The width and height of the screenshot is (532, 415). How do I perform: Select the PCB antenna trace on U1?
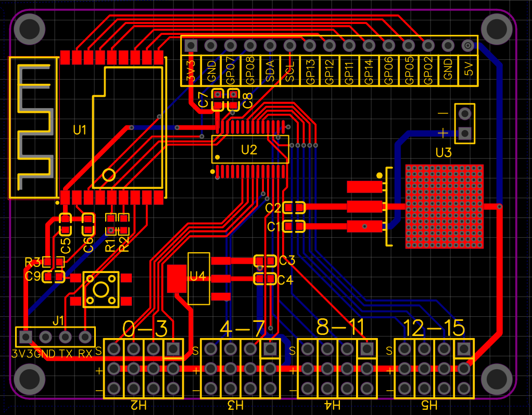pos(35,127)
